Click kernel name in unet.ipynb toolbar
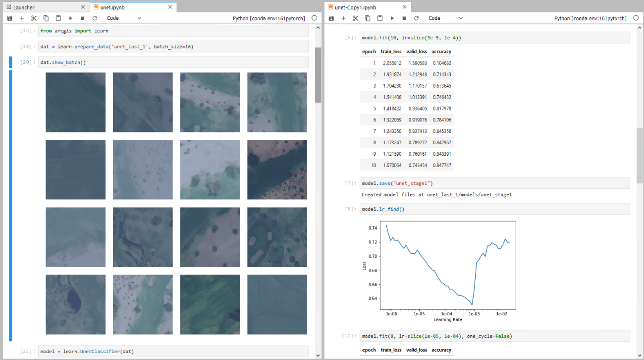This screenshot has width=644, height=360. pyautogui.click(x=268, y=18)
